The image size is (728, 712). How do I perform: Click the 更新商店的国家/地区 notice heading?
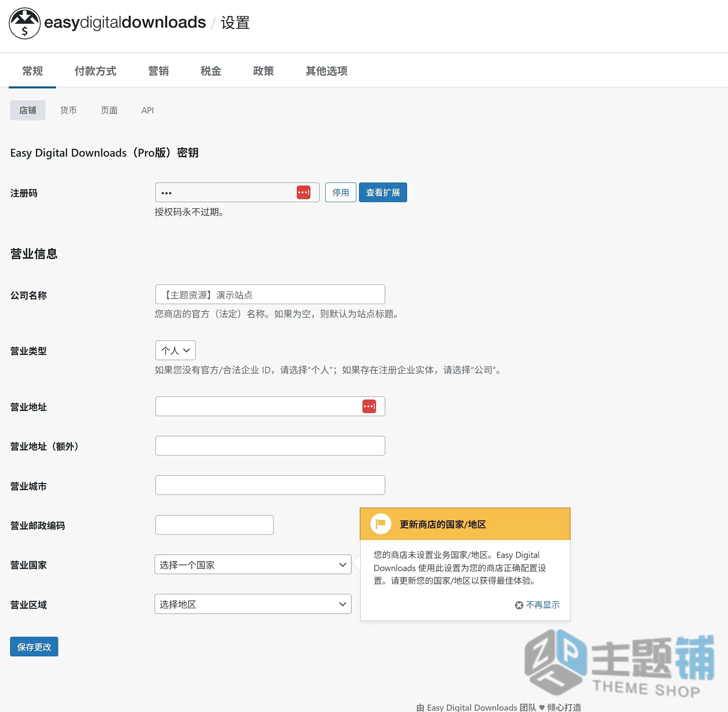pos(443,524)
